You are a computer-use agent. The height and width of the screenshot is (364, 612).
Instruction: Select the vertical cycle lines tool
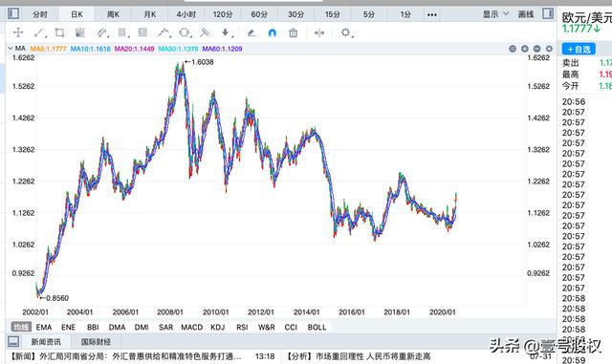tap(123, 32)
